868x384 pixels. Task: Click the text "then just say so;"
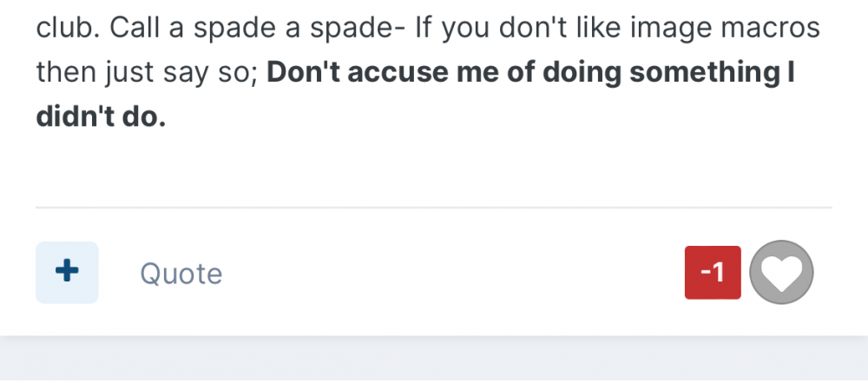(146, 73)
